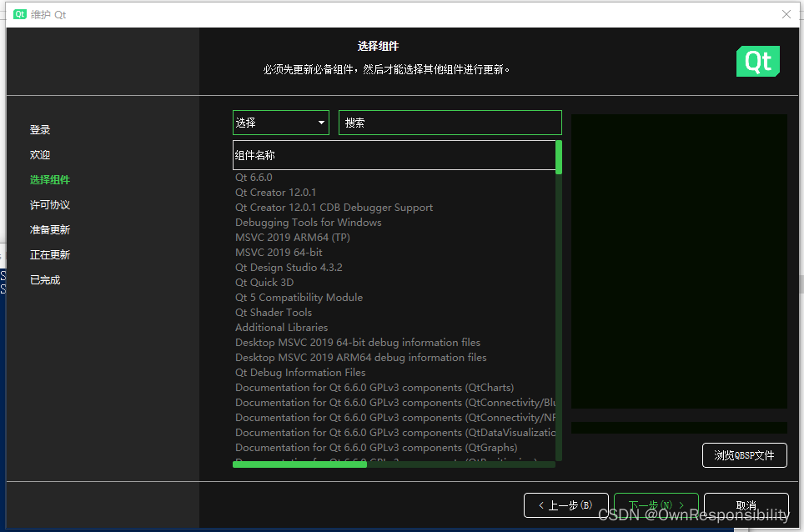This screenshot has height=532, width=804.
Task: Cancel the installer with 取消
Action: pos(746,505)
